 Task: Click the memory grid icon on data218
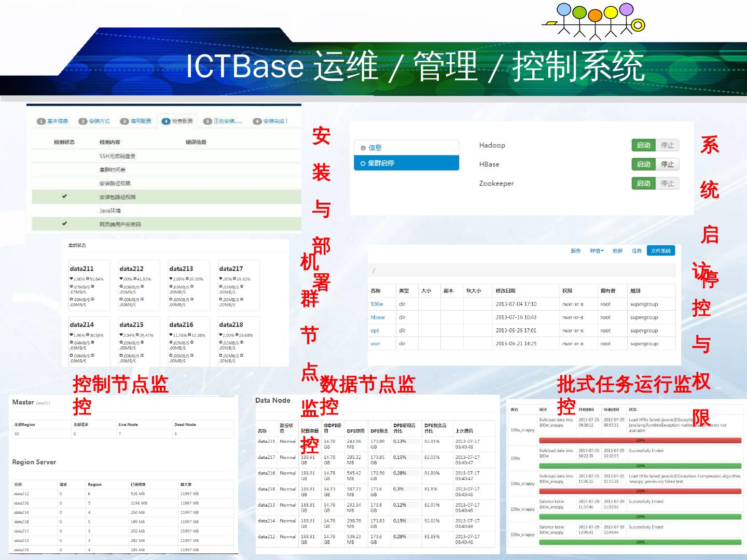coord(237,335)
